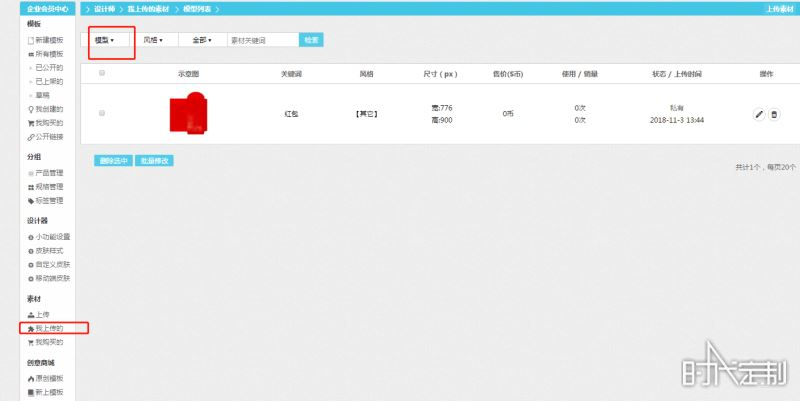This screenshot has height=401, width=800.
Task: Click the 批量修改 button
Action: (155, 161)
